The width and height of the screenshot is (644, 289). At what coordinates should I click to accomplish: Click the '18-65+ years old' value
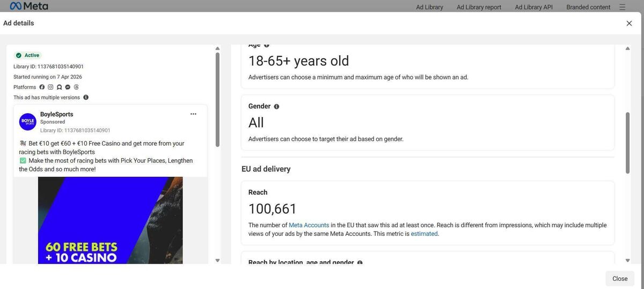click(x=299, y=61)
